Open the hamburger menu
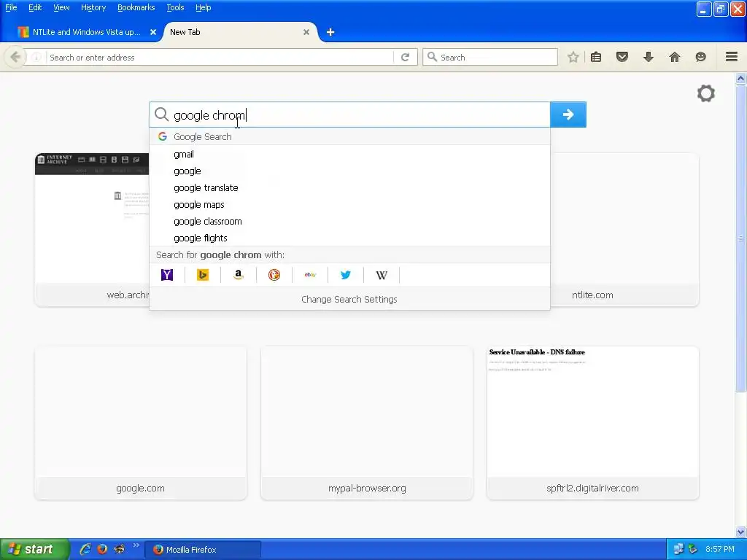 point(732,57)
